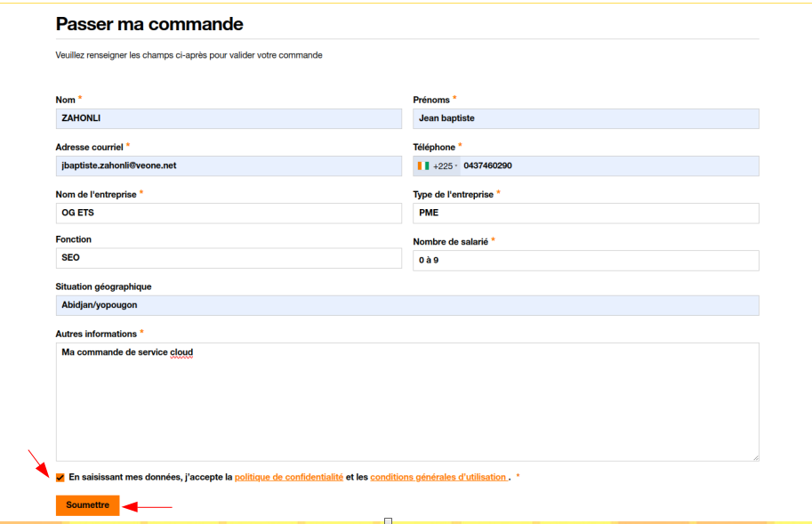Screen dimensions: 812x524
Task: Select the Nom de l'entreprise field
Action: 229,213
